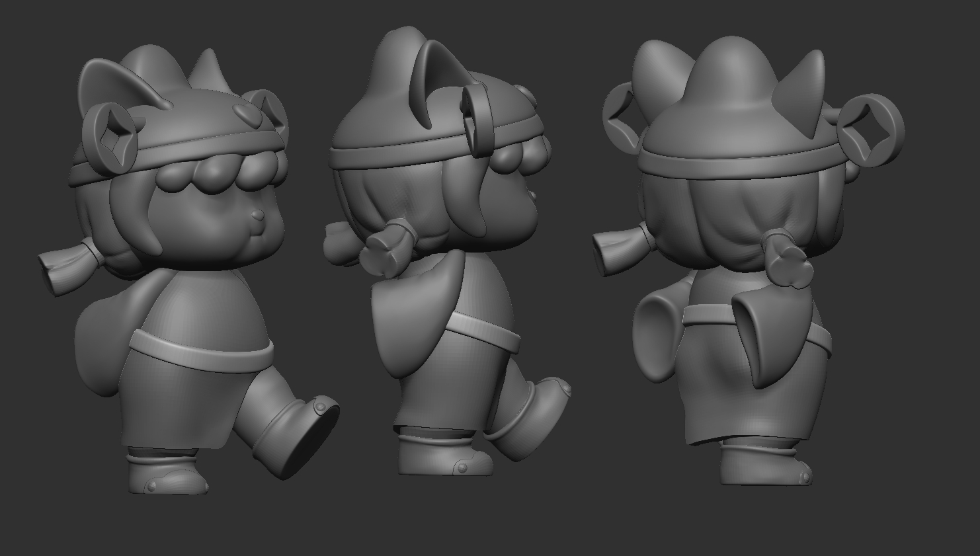Select the right back-view character render
This screenshot has width=980, height=556.
tap(747, 261)
